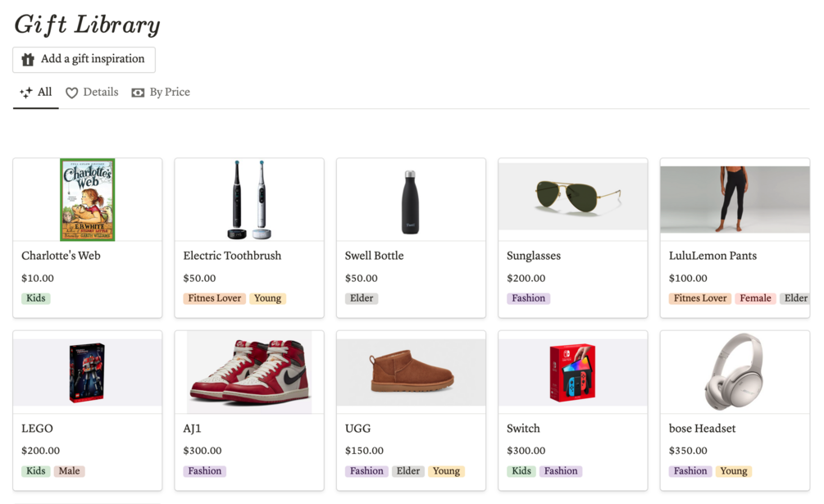Open the LuluLemon Pants title
Image resolution: width=824 pixels, height=504 pixels.
coord(712,256)
